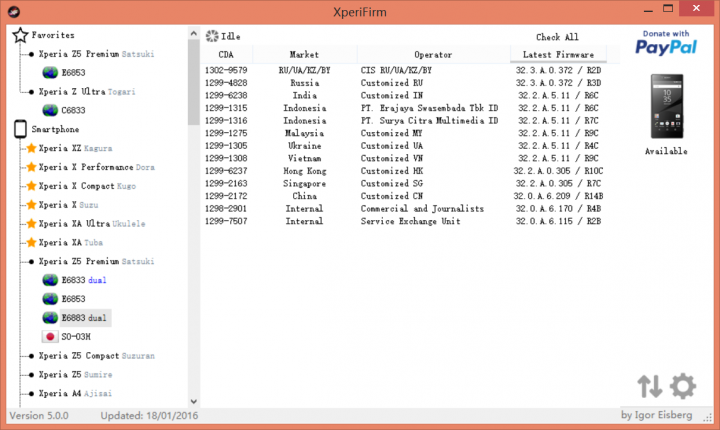Select Xperia XZ Kagura in device tree

tap(75, 148)
